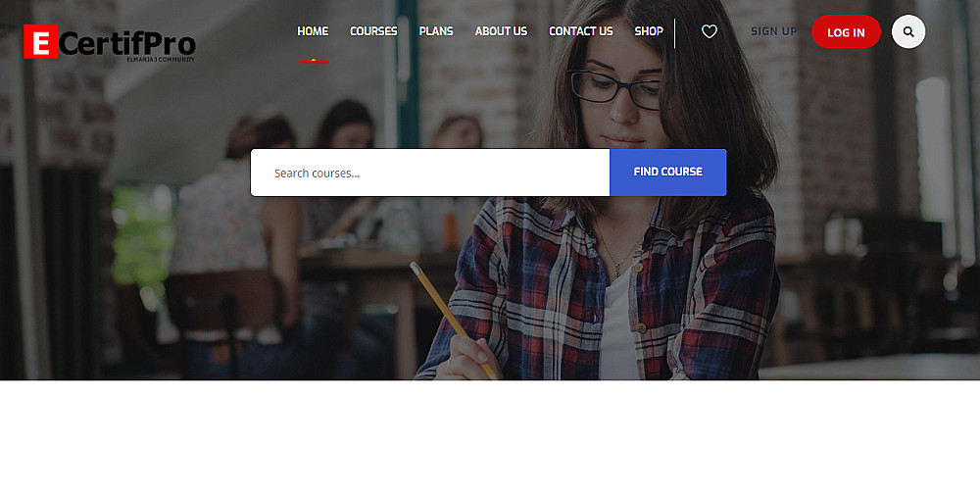Click the CertifPro logo text
The width and height of the screenshot is (980, 497).
127,44
